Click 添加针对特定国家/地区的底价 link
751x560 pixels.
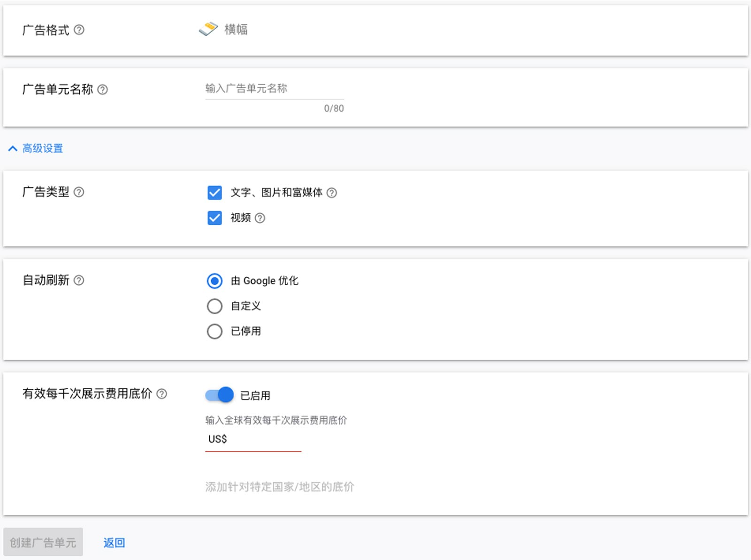(280, 487)
